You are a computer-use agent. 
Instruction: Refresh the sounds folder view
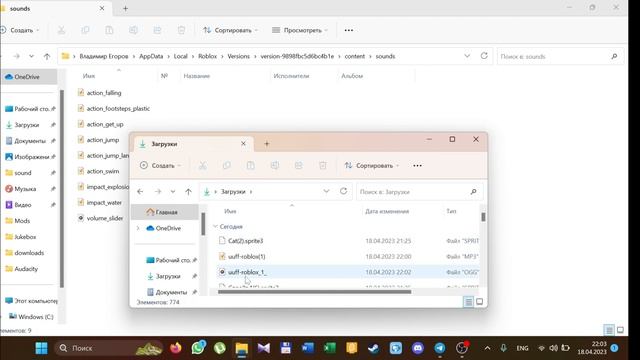pos(484,56)
